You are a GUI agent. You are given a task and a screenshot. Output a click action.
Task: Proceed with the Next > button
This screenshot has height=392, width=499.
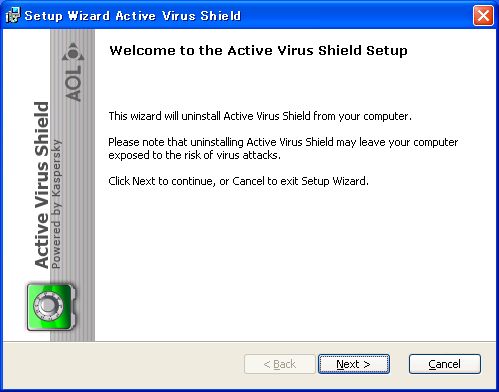[x=354, y=364]
